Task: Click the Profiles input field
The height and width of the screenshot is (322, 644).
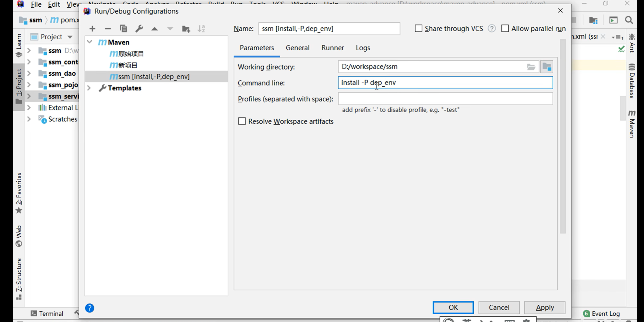Action: tap(445, 99)
